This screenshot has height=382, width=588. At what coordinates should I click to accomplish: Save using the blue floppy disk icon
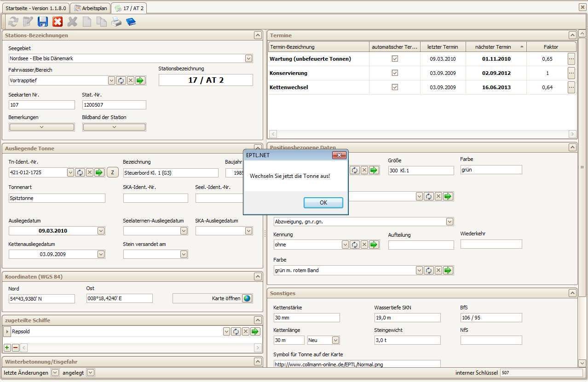click(43, 22)
